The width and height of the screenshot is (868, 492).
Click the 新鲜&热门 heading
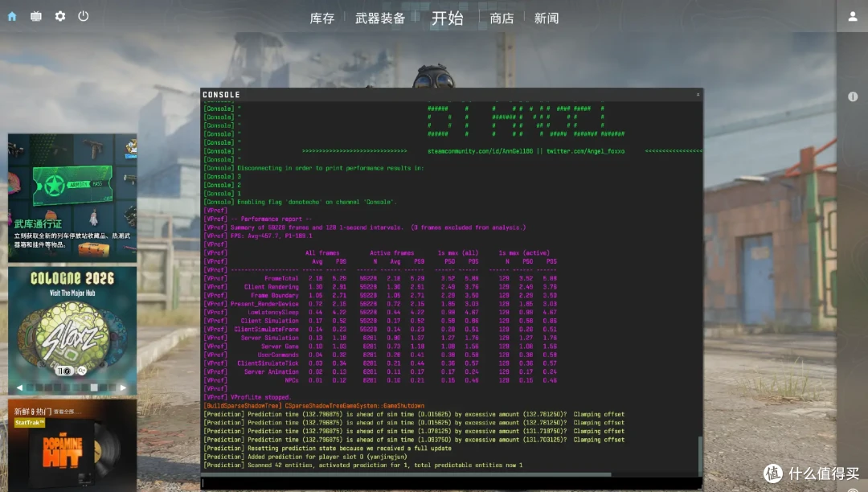[33, 411]
